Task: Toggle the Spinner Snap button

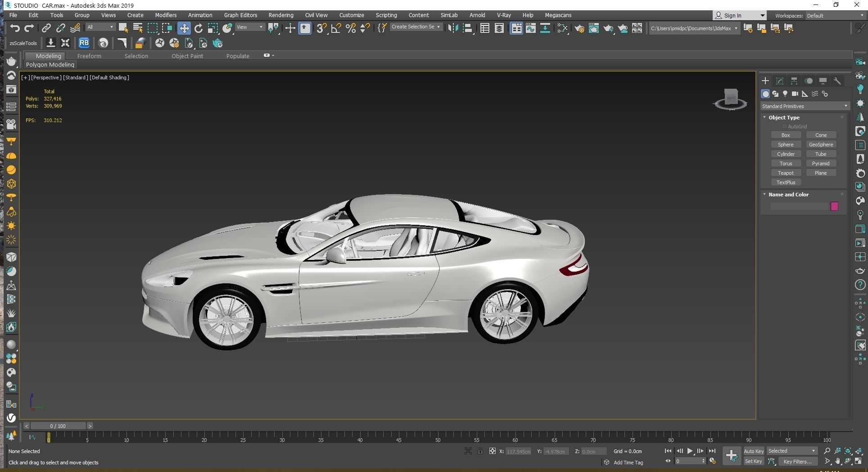Action: 365,28
